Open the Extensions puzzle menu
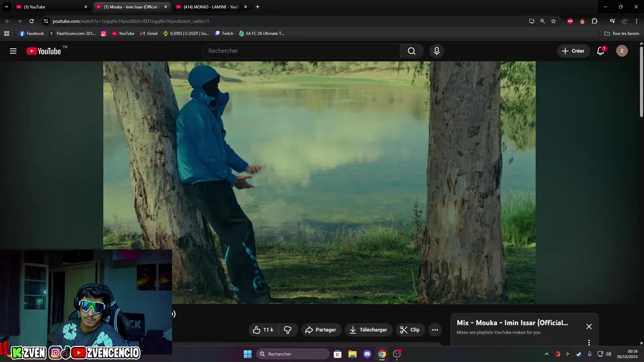 point(595,21)
